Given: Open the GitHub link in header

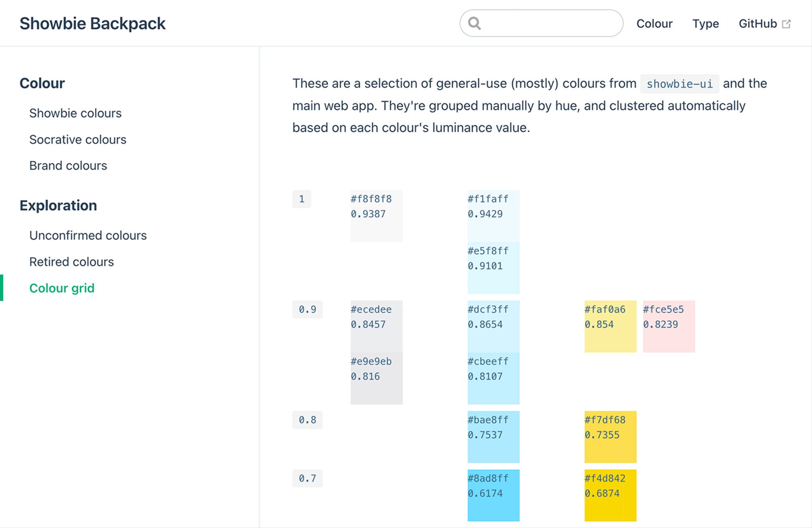Looking at the screenshot, I should click(758, 24).
